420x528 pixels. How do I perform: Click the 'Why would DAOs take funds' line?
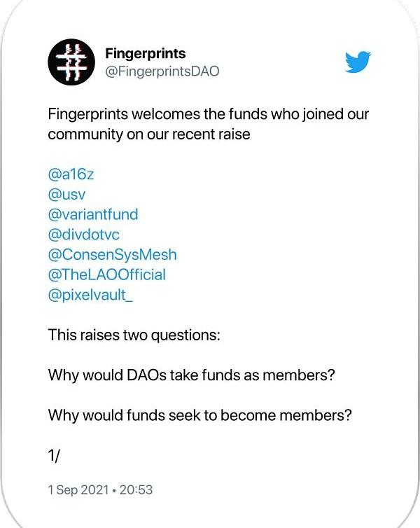192,375
